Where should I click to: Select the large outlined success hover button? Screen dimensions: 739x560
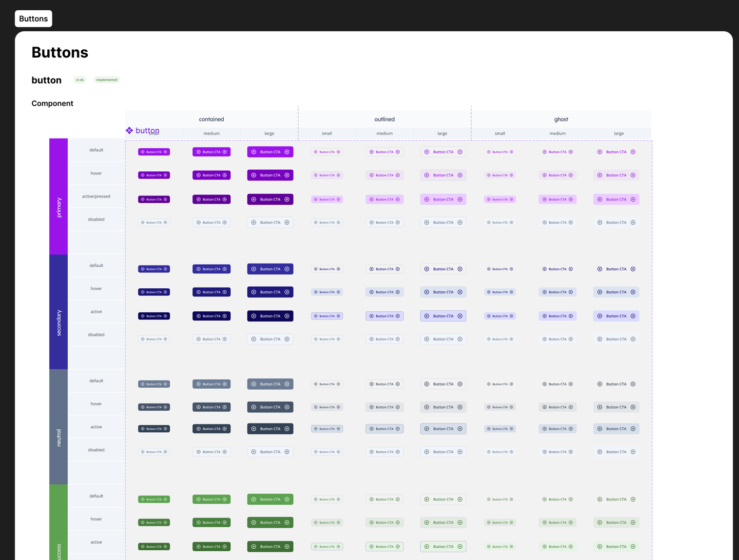pyautogui.click(x=443, y=523)
